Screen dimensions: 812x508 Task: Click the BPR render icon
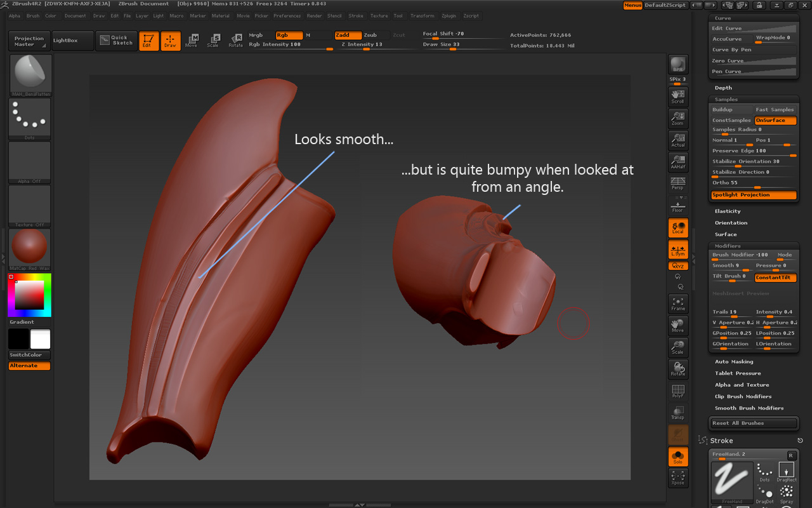click(x=678, y=64)
